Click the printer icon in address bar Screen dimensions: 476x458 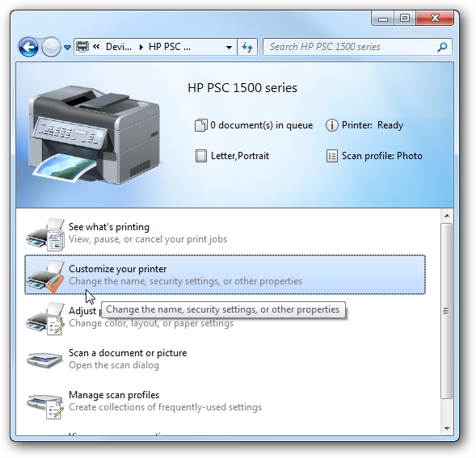point(82,46)
